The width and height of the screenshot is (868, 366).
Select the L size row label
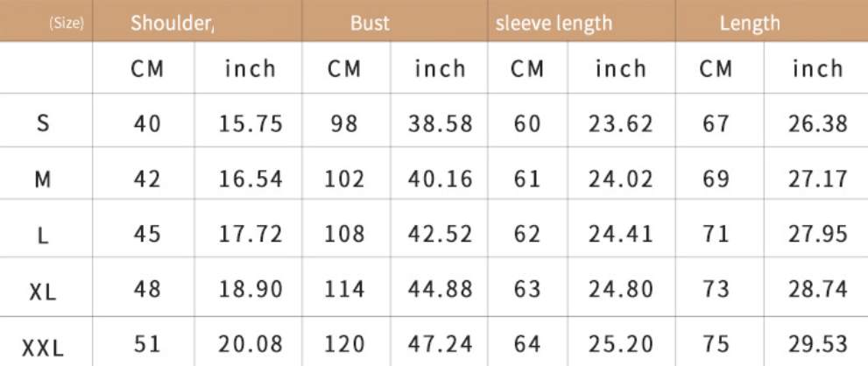click(x=43, y=234)
